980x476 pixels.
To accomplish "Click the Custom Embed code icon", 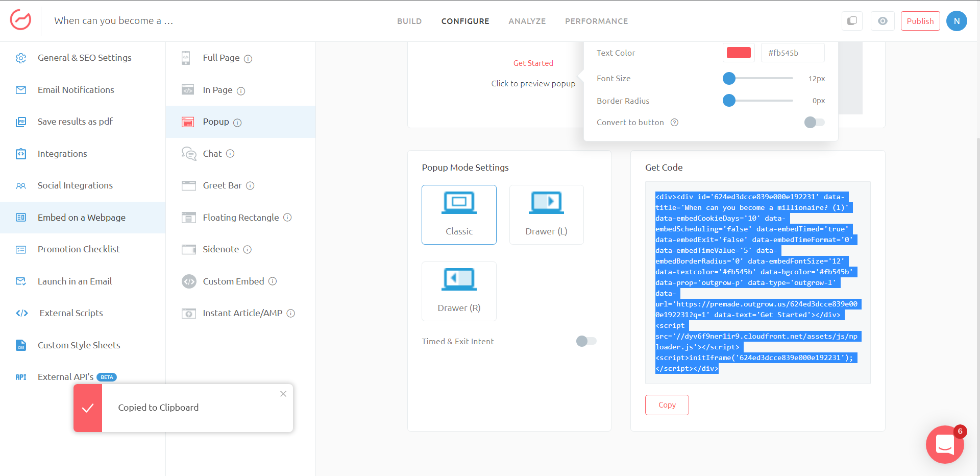I will click(x=189, y=281).
